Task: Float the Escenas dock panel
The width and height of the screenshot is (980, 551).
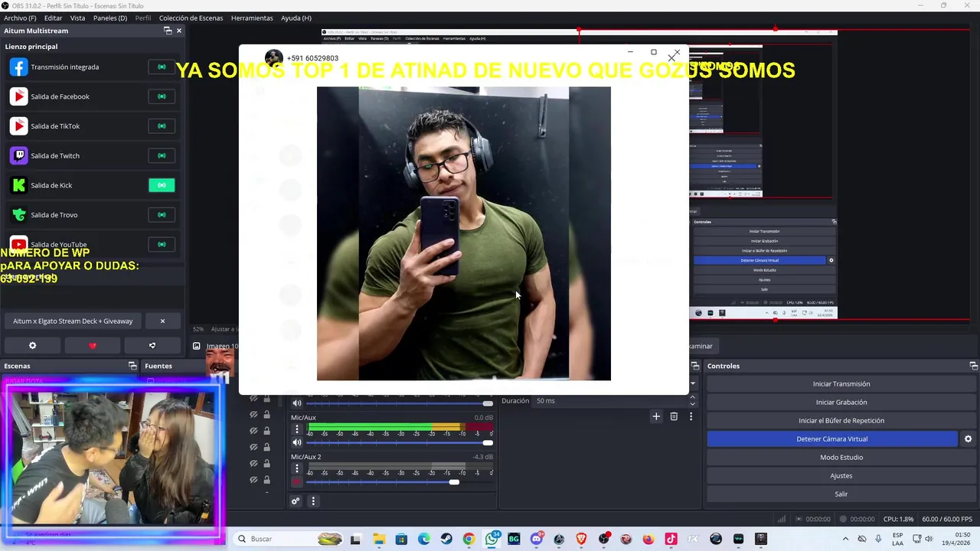Action: [132, 366]
